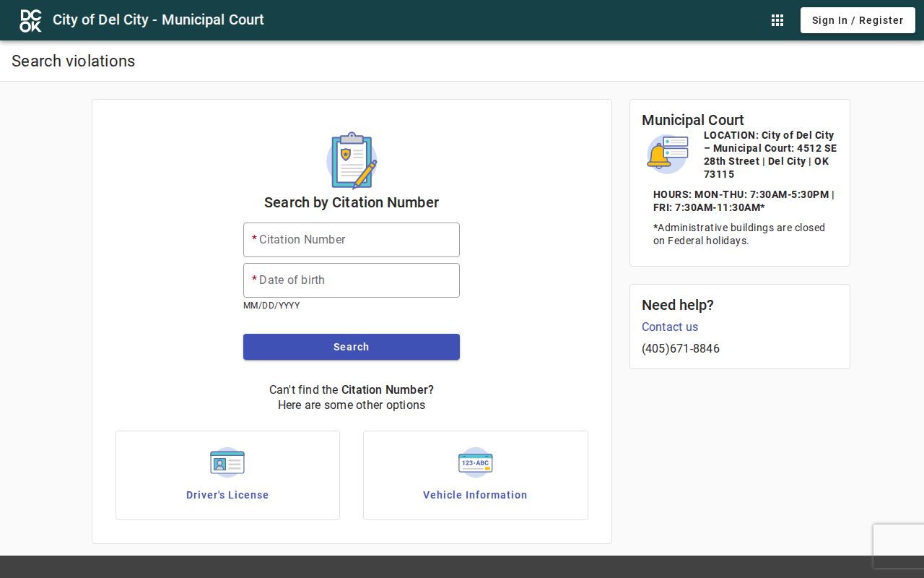This screenshot has width=924, height=578.
Task: Submit the blue Search button
Action: (352, 347)
